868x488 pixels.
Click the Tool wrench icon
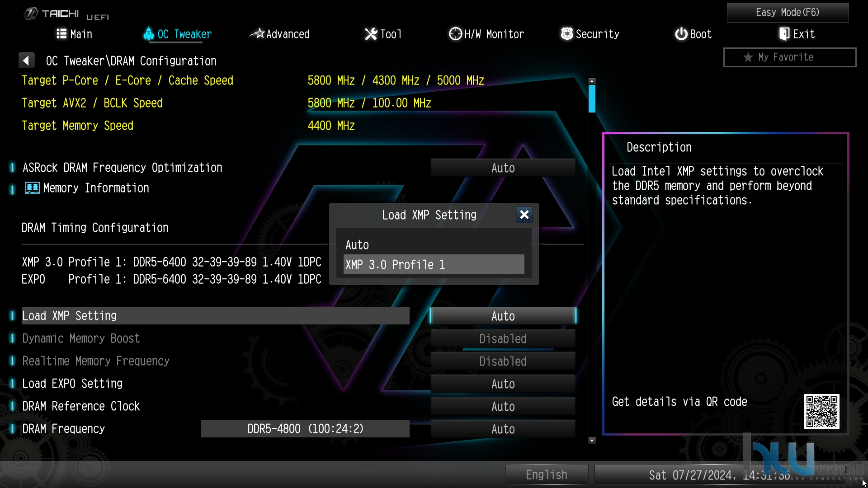click(371, 34)
